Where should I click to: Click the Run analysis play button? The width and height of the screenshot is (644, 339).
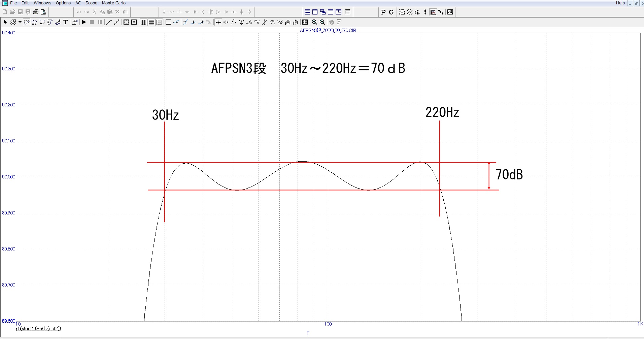[84, 22]
